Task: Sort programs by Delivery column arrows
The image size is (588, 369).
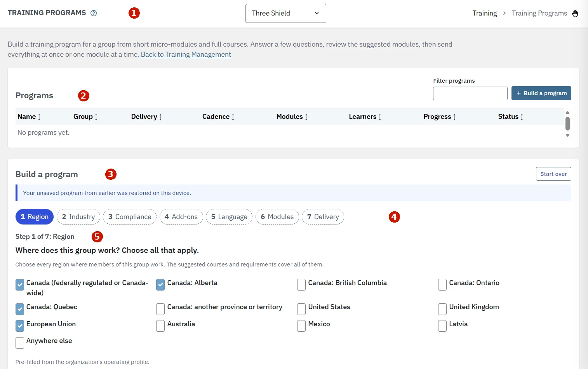Action: (160, 117)
